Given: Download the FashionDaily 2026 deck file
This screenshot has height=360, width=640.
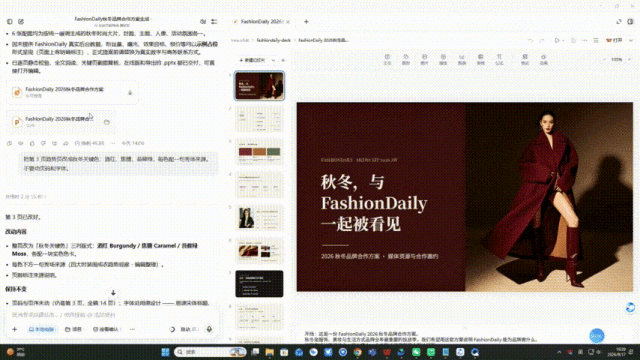Looking at the screenshot, I should pos(130,93).
